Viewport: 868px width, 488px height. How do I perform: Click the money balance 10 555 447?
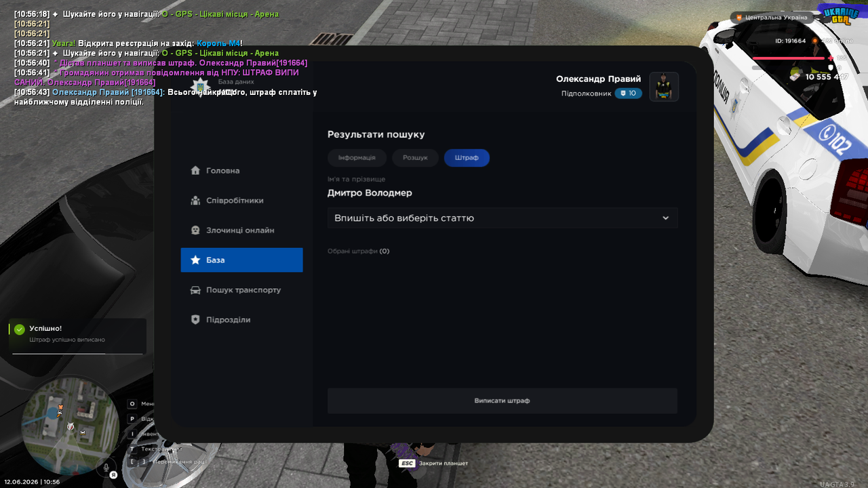pyautogui.click(x=827, y=77)
